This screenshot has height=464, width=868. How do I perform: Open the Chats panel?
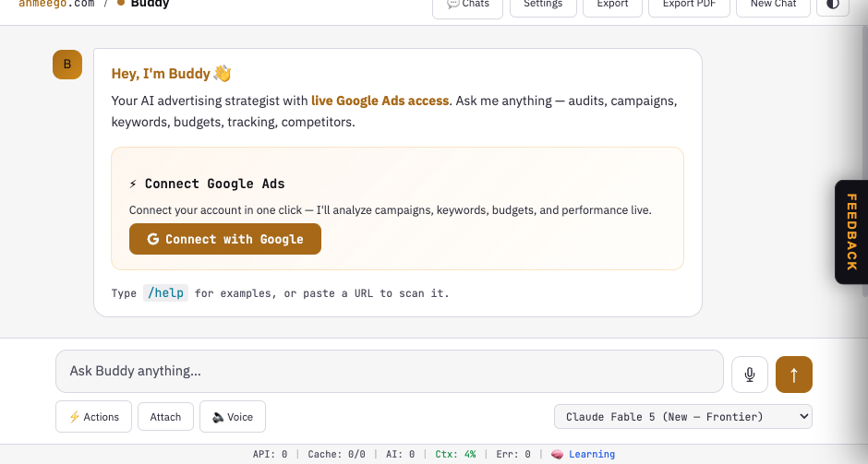click(468, 6)
